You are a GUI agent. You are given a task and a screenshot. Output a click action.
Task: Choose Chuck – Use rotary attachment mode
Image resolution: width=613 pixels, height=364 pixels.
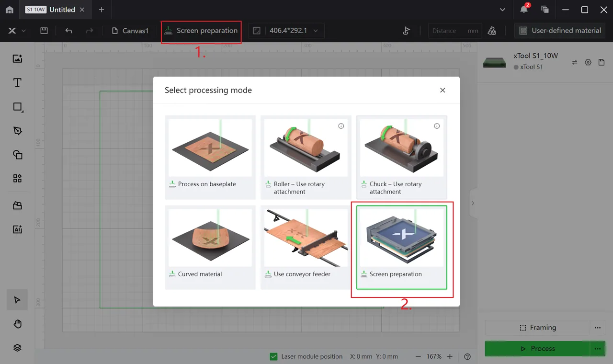[x=402, y=157]
